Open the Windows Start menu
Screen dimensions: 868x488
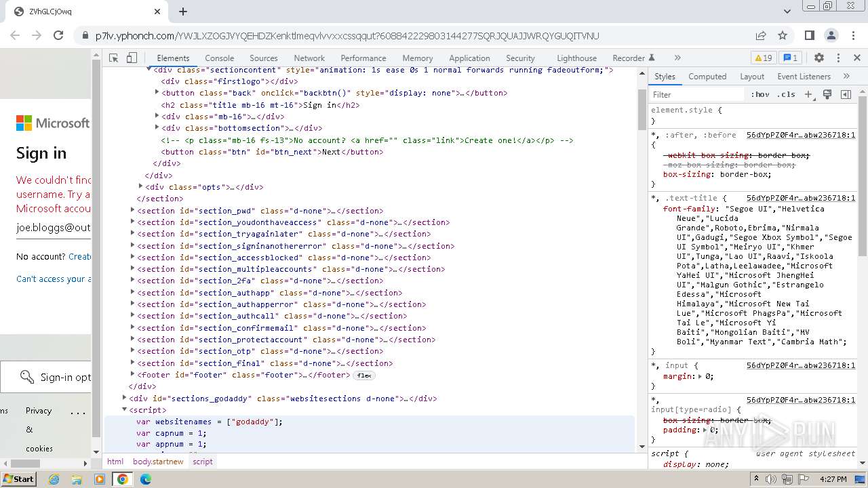19,479
